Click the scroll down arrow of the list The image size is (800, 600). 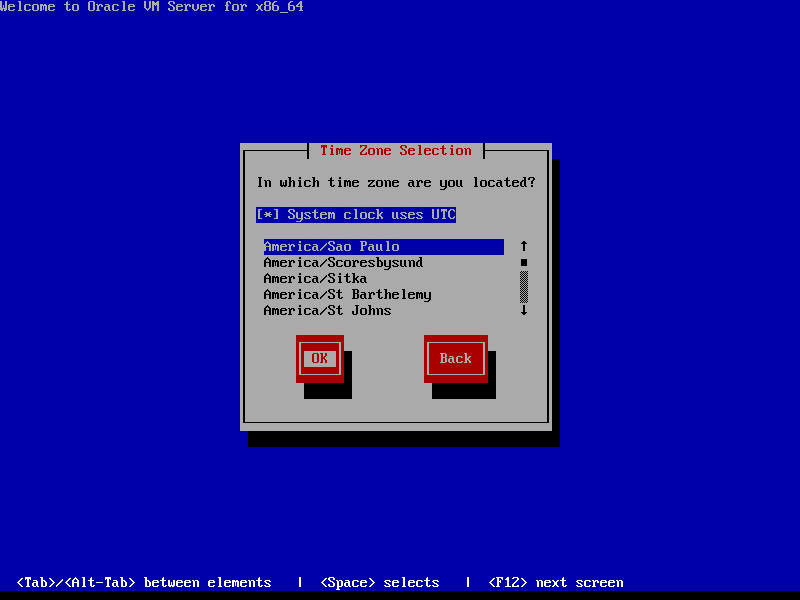(x=523, y=311)
